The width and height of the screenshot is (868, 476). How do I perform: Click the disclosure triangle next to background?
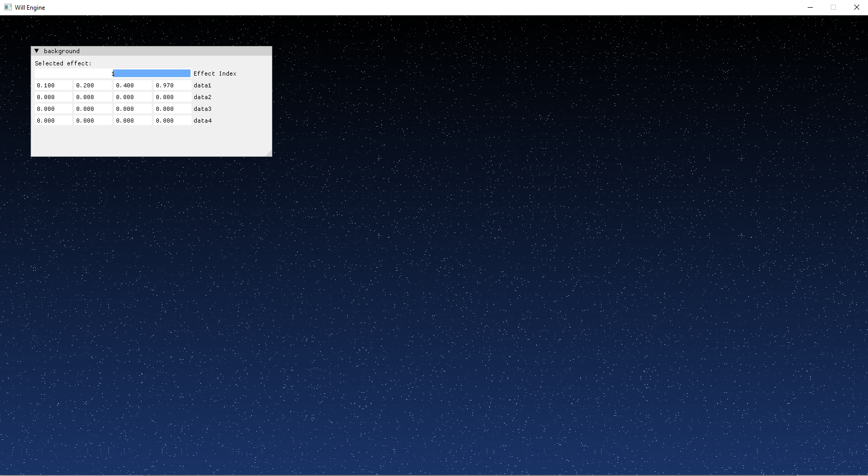(36, 51)
